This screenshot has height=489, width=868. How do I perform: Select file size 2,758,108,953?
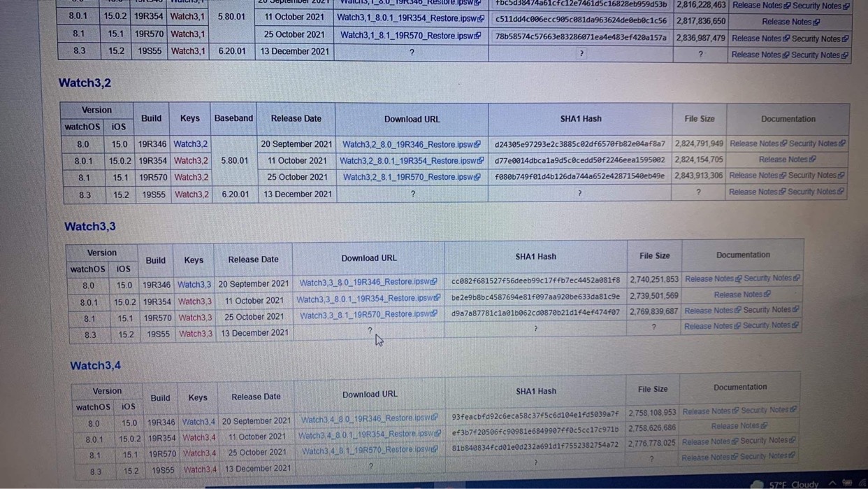(x=652, y=413)
